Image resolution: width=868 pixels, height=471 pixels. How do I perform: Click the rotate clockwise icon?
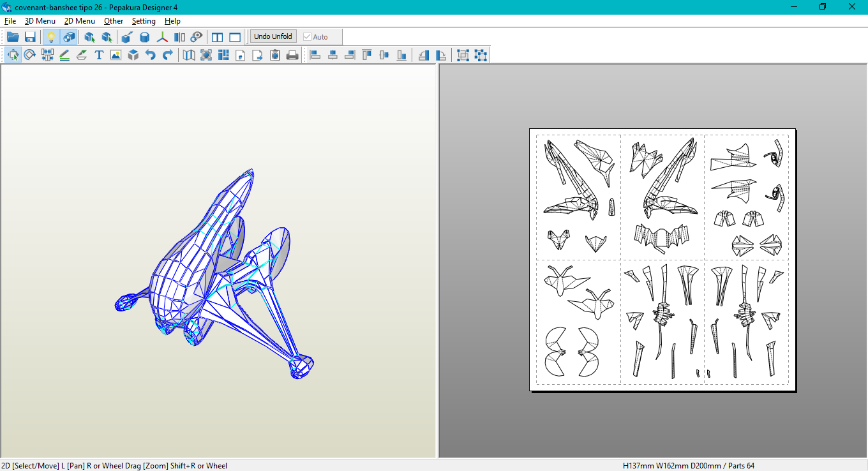coord(441,55)
